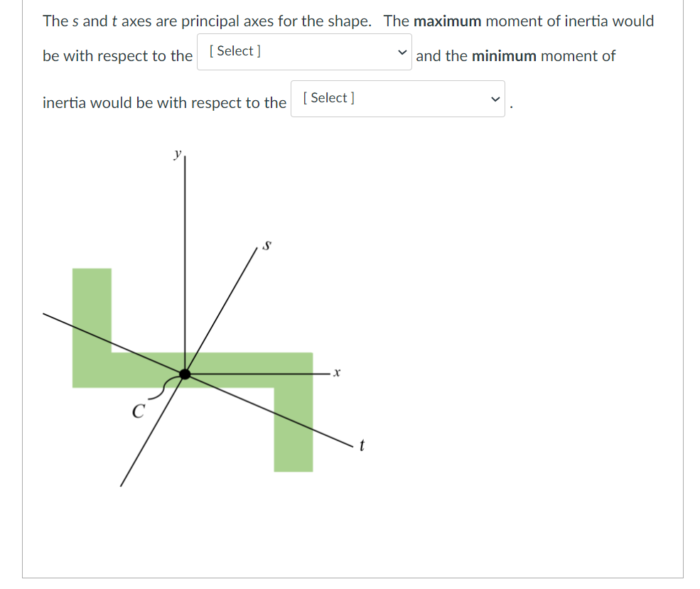
Task: Click the chevron on the second [Select] box
Action: coord(495,99)
